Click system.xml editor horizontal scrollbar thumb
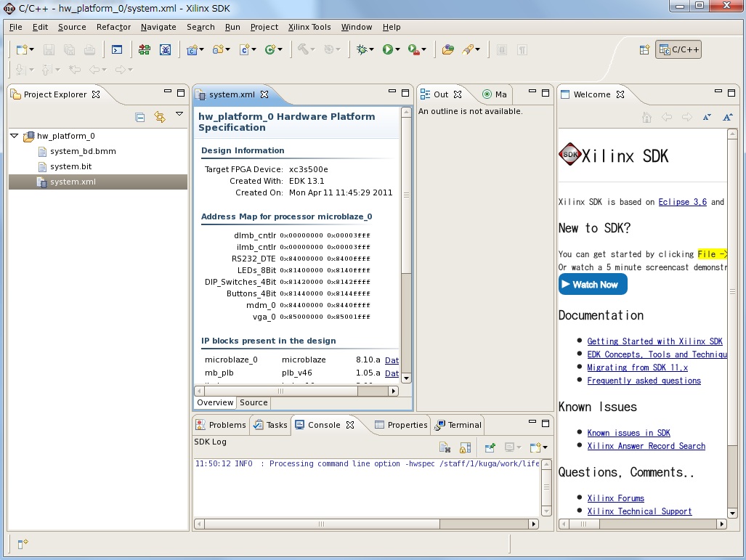The width and height of the screenshot is (746, 560). 280,391
